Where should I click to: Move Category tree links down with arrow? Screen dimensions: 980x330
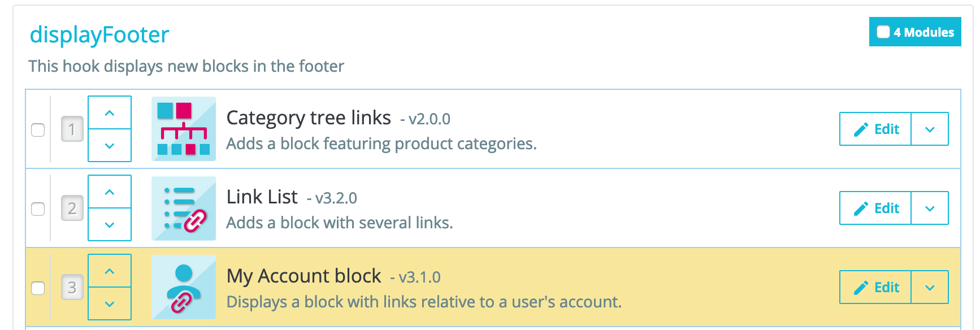pos(110,145)
